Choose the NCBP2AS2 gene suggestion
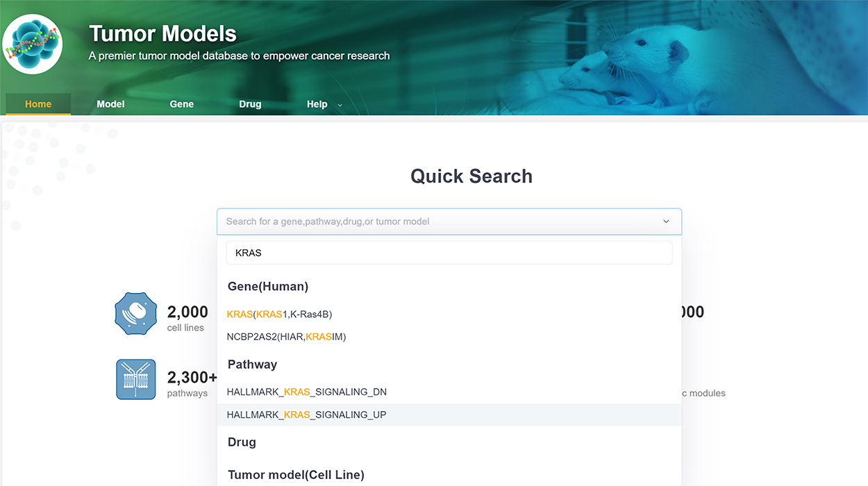The image size is (868, 486). (x=286, y=337)
